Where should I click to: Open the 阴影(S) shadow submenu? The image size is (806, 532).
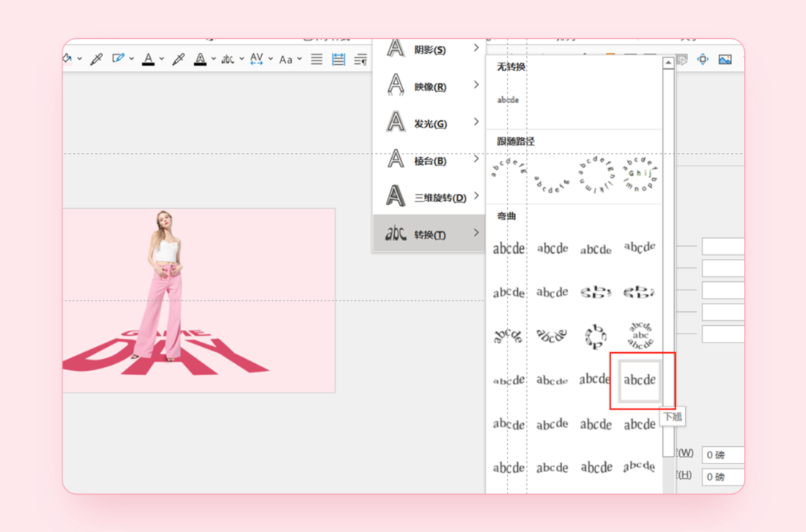click(429, 49)
